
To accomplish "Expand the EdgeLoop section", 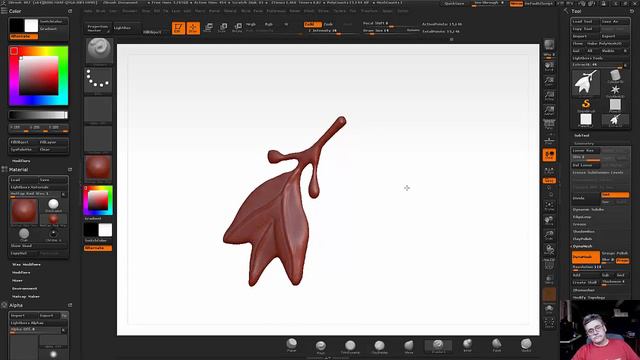I will [x=582, y=217].
